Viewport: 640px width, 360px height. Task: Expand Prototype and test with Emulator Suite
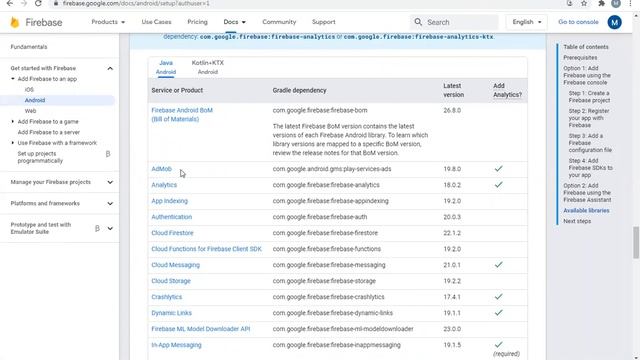click(110, 228)
